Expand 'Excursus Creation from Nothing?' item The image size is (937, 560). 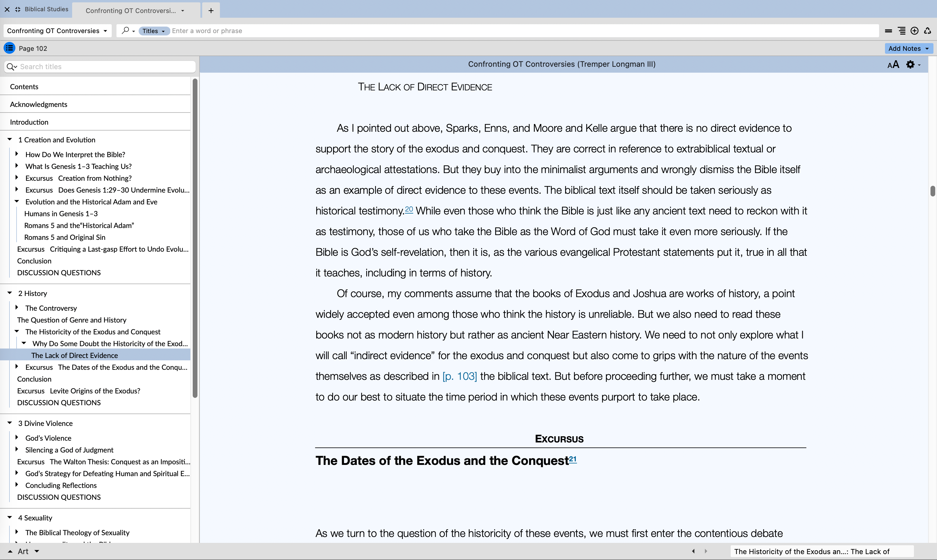17,177
